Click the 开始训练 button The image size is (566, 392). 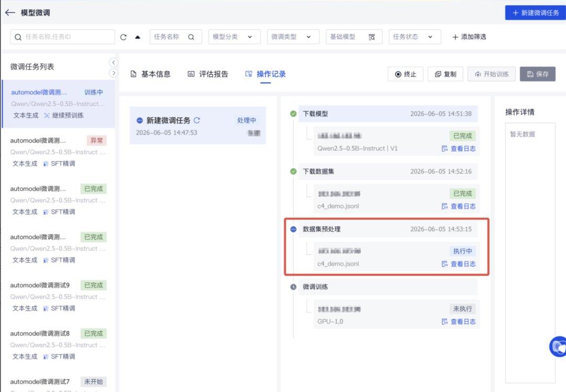pos(492,74)
